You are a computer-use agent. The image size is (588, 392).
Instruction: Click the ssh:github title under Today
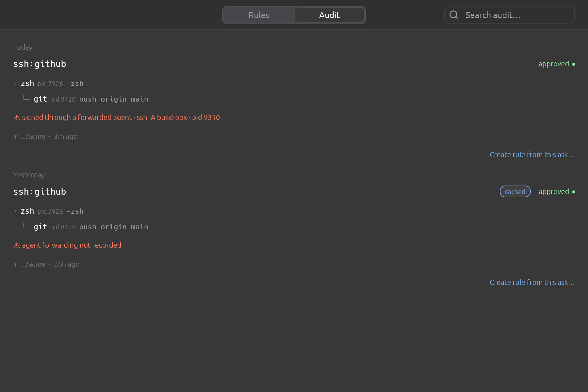coord(40,64)
